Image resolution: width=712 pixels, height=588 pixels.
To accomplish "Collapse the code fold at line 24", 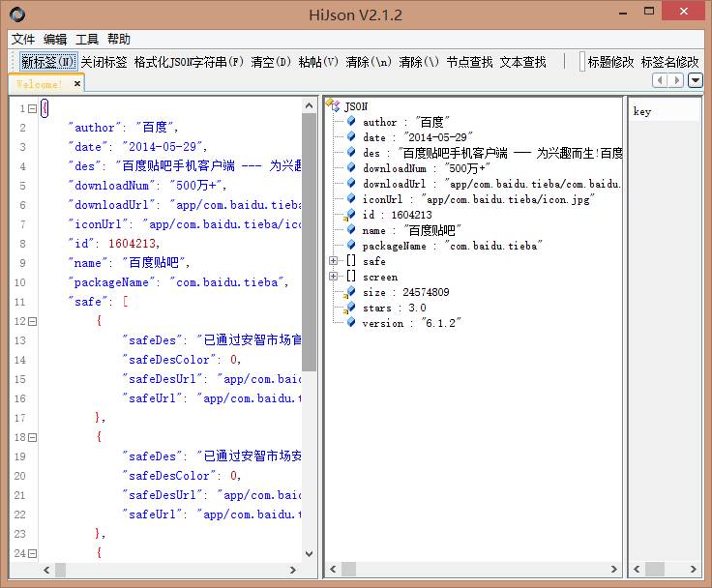I will 32,553.
